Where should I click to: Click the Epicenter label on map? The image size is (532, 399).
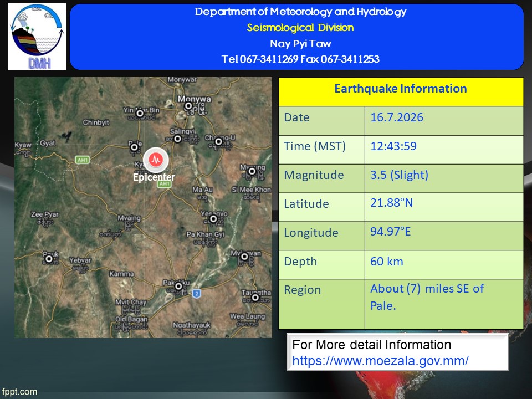point(154,177)
